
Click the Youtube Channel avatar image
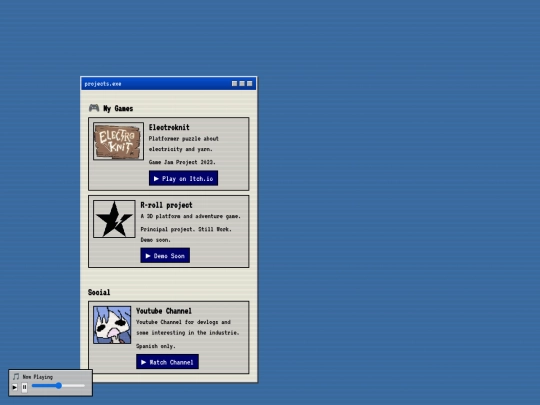(112, 325)
